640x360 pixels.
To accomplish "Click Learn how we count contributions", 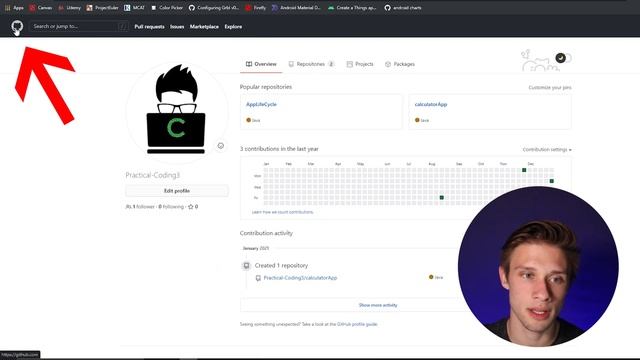I will pyautogui.click(x=282, y=212).
